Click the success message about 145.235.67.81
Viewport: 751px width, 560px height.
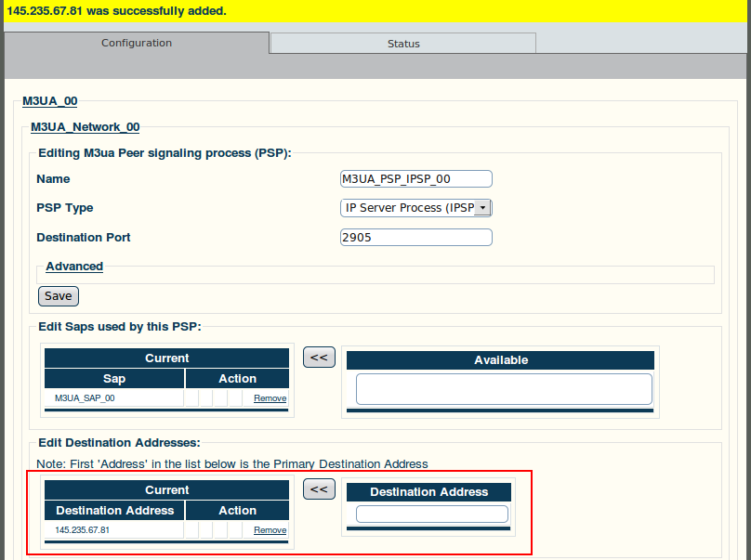(116, 10)
